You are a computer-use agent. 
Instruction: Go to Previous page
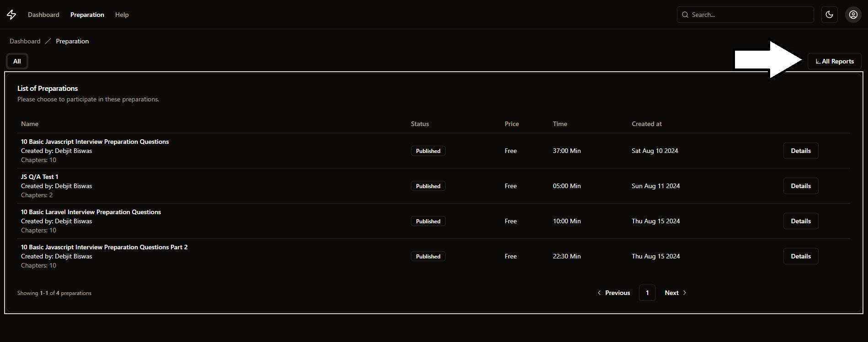(x=613, y=293)
